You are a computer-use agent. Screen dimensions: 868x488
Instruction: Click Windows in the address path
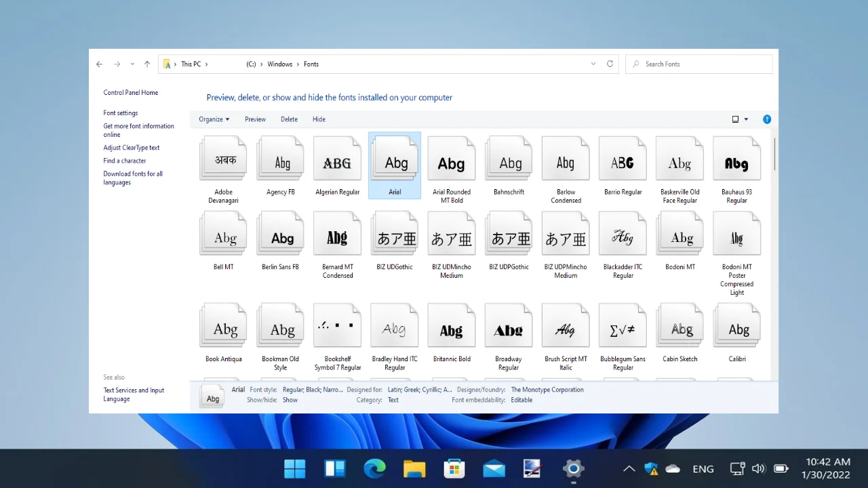click(x=280, y=64)
